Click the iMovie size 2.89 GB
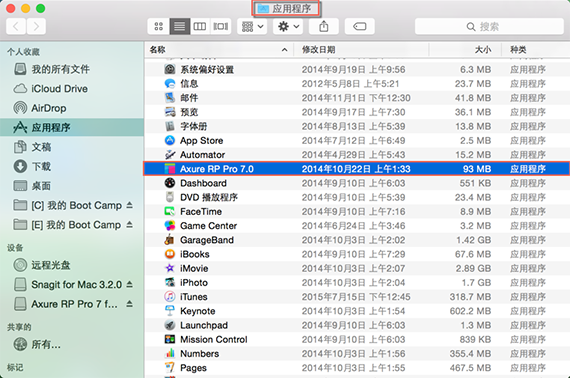The height and width of the screenshot is (378, 570). 474,268
